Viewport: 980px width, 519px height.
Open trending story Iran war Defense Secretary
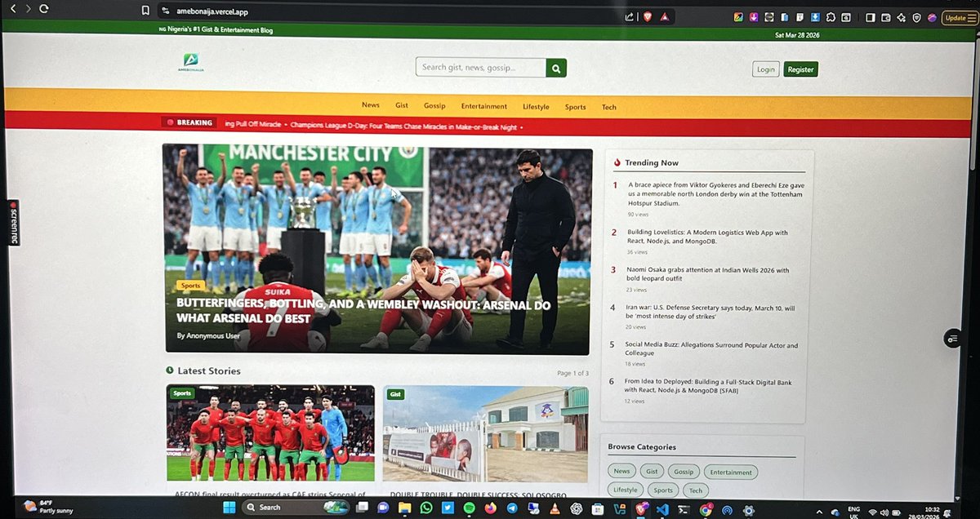coord(711,312)
